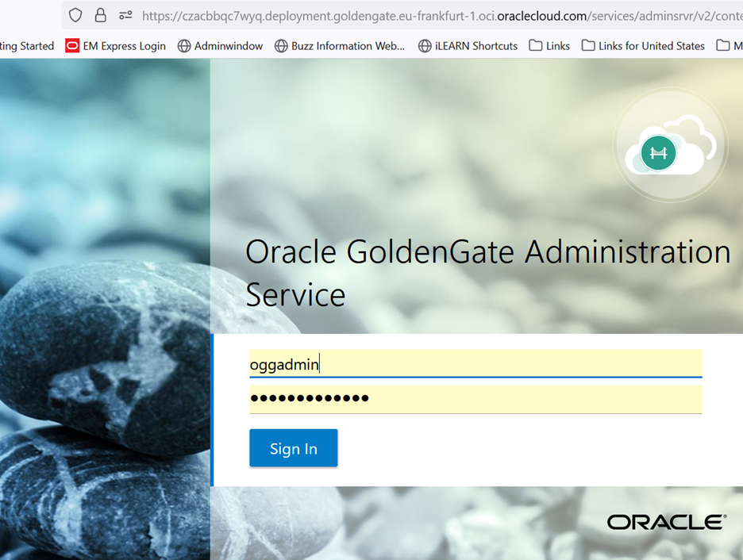This screenshot has width=743, height=560.
Task: Click the iLEARN Shortcuts globe icon
Action: [423, 45]
